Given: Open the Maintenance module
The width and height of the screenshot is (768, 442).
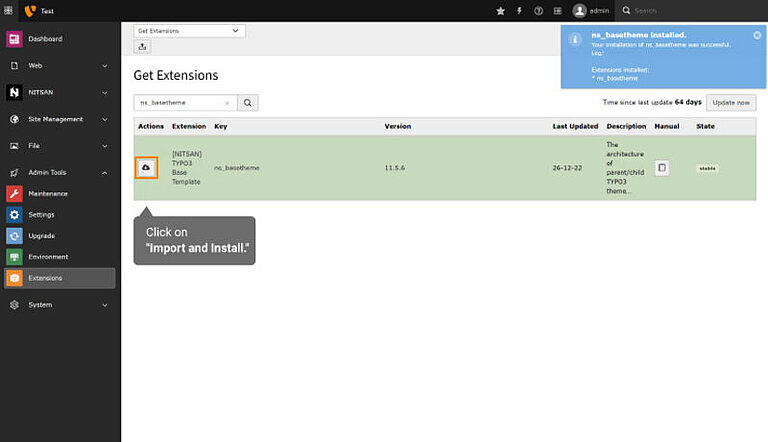Looking at the screenshot, I should pyautogui.click(x=48, y=193).
